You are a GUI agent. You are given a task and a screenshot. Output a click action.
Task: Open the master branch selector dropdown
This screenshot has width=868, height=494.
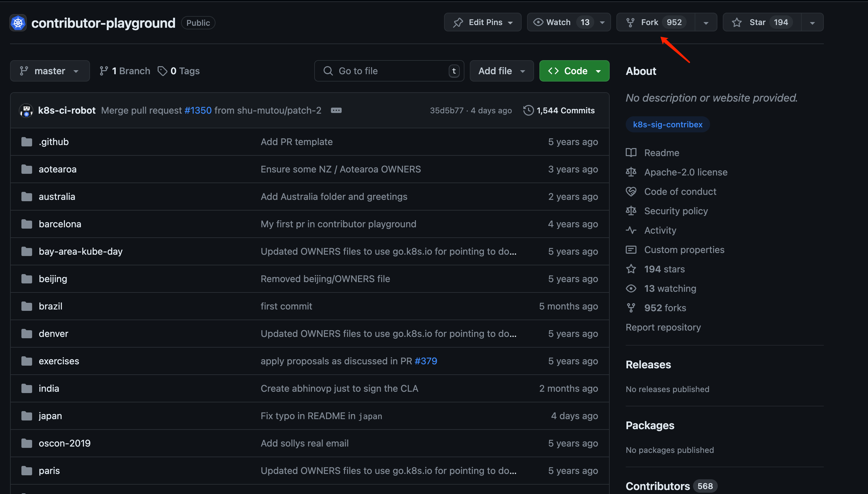coord(50,71)
